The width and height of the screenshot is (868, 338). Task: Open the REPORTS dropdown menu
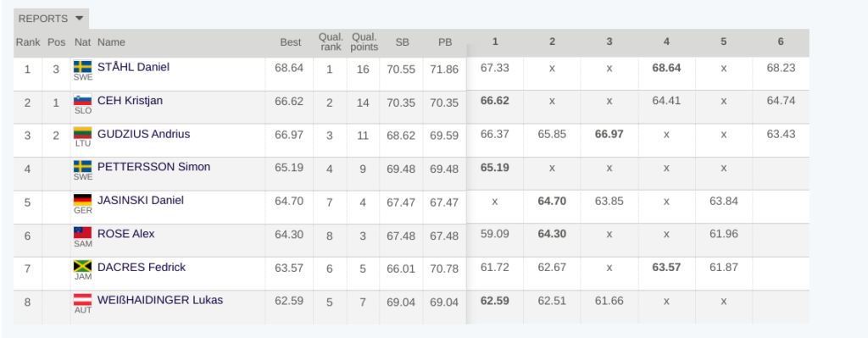pos(51,19)
